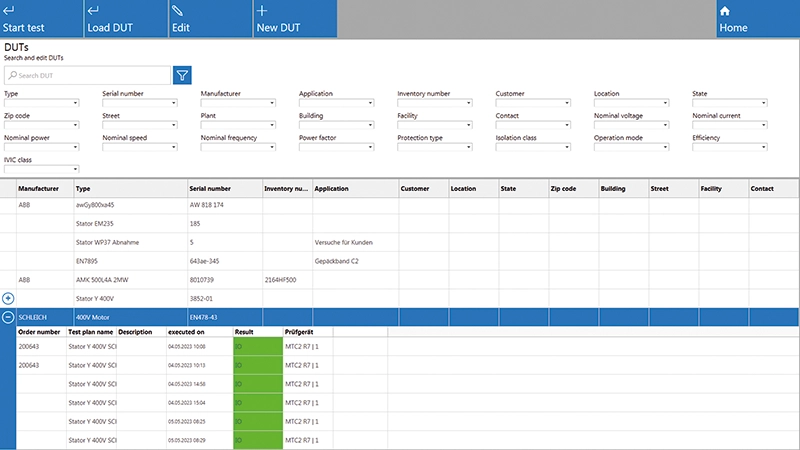Select the Stator WP37 Abnahme row
The width and height of the screenshot is (800, 450).
[x=130, y=242]
